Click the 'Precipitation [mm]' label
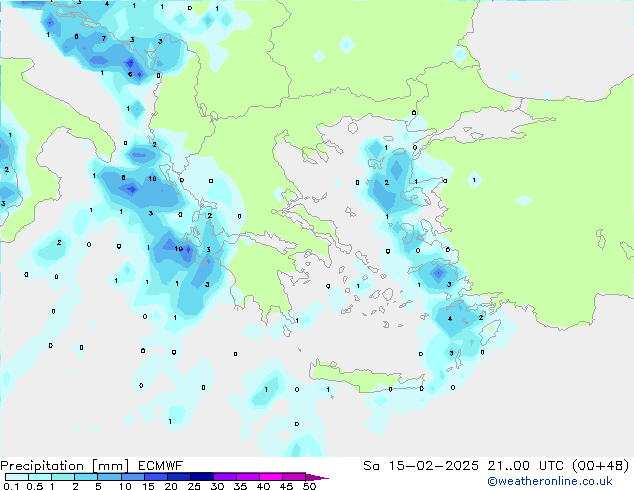Viewport: 634px width, 490px height. pyautogui.click(x=65, y=466)
